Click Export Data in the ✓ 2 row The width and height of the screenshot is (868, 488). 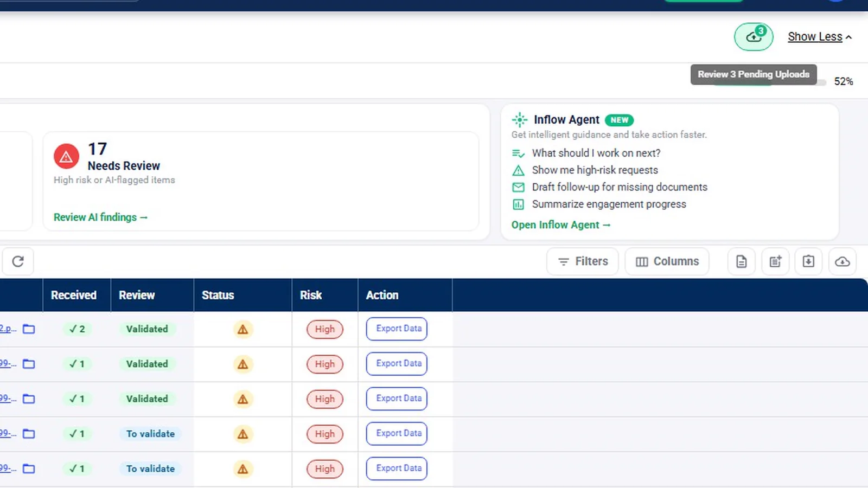click(397, 329)
